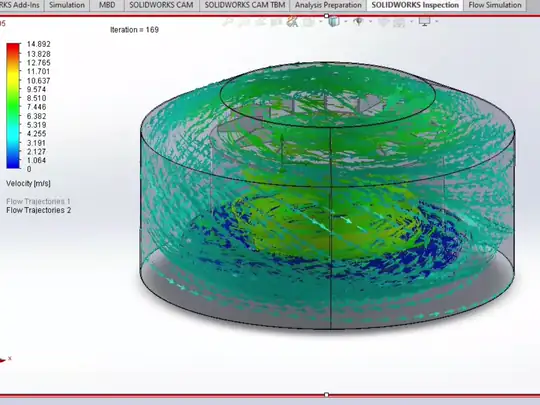Click the legend value 5.319
The width and height of the screenshot is (540, 405).
[x=37, y=125]
